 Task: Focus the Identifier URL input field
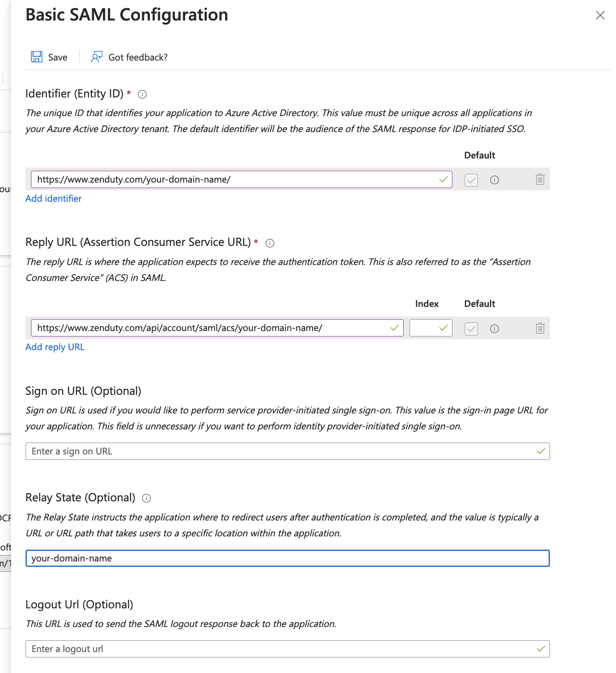point(241,179)
